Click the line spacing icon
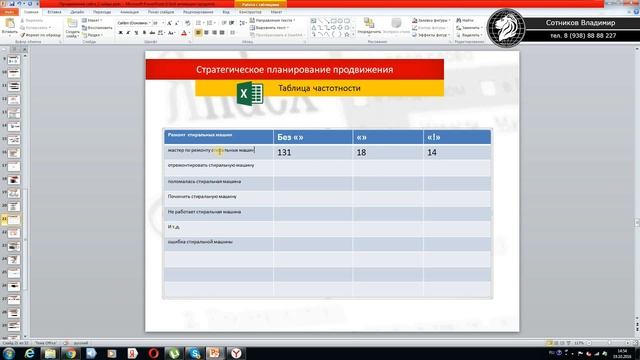 tap(242, 23)
